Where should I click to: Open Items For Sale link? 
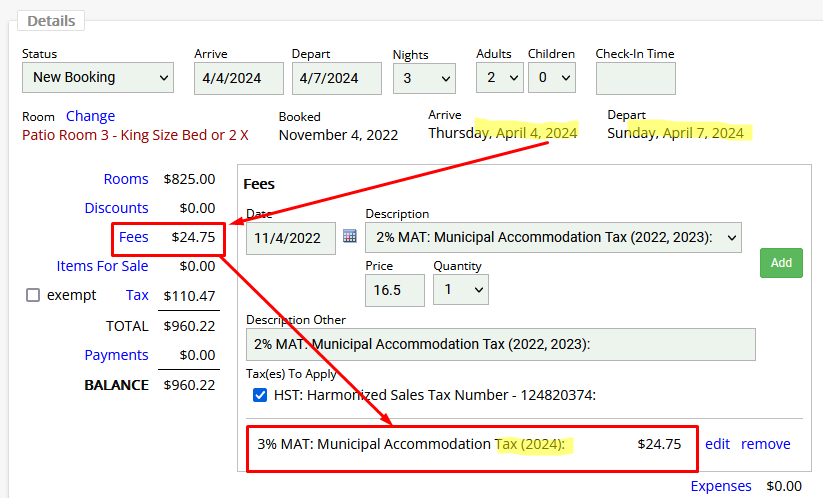pyautogui.click(x=102, y=266)
